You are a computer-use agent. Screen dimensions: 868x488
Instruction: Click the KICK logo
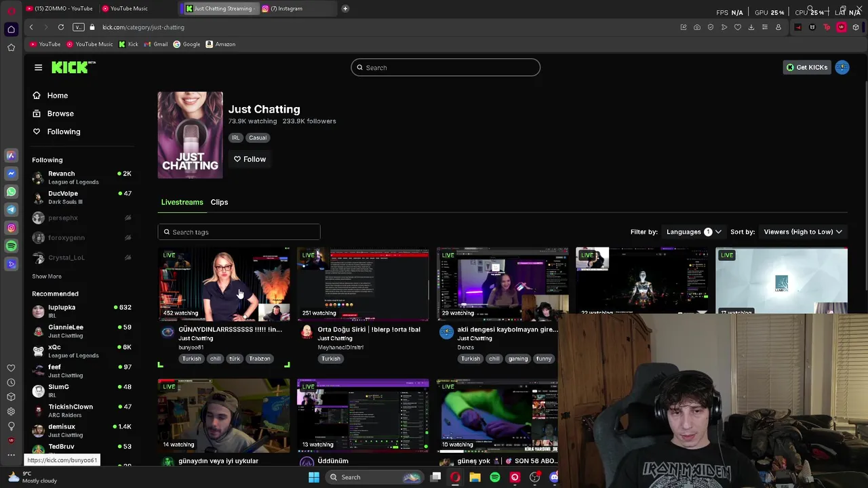click(x=73, y=67)
